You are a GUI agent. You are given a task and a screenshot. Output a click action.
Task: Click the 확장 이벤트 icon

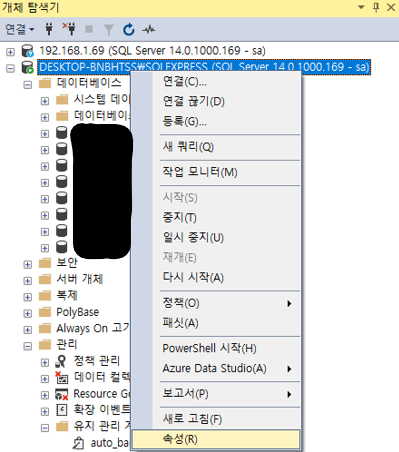(x=62, y=410)
